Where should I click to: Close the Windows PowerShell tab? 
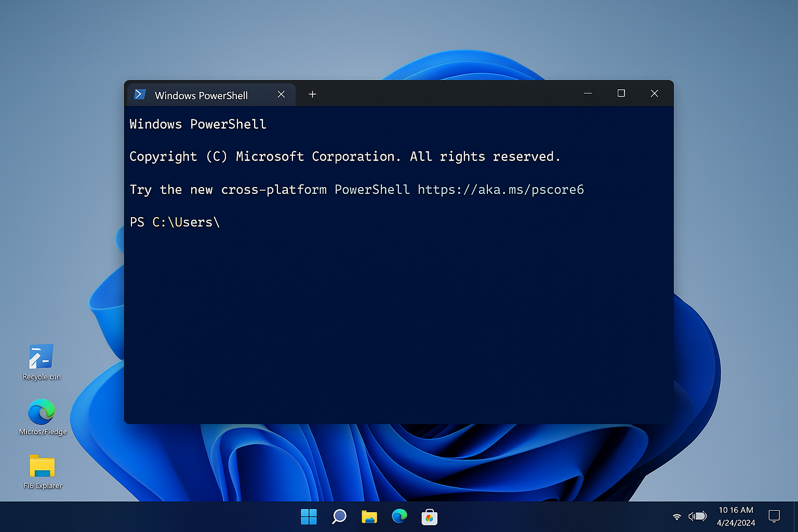click(x=281, y=95)
